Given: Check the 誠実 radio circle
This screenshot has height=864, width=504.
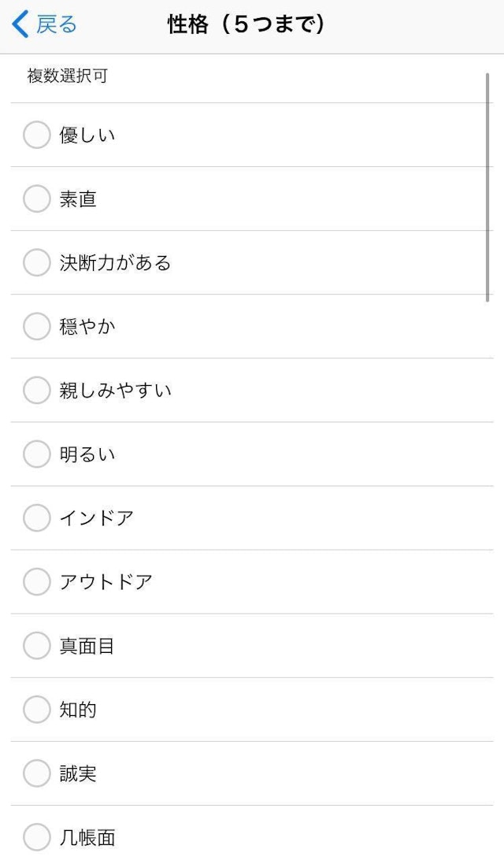Looking at the screenshot, I should 37,773.
